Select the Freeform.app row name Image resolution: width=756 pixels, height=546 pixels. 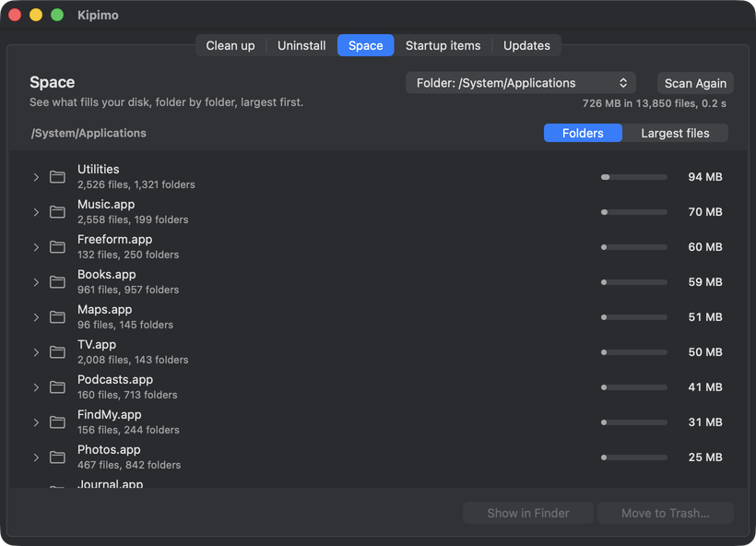click(x=114, y=240)
